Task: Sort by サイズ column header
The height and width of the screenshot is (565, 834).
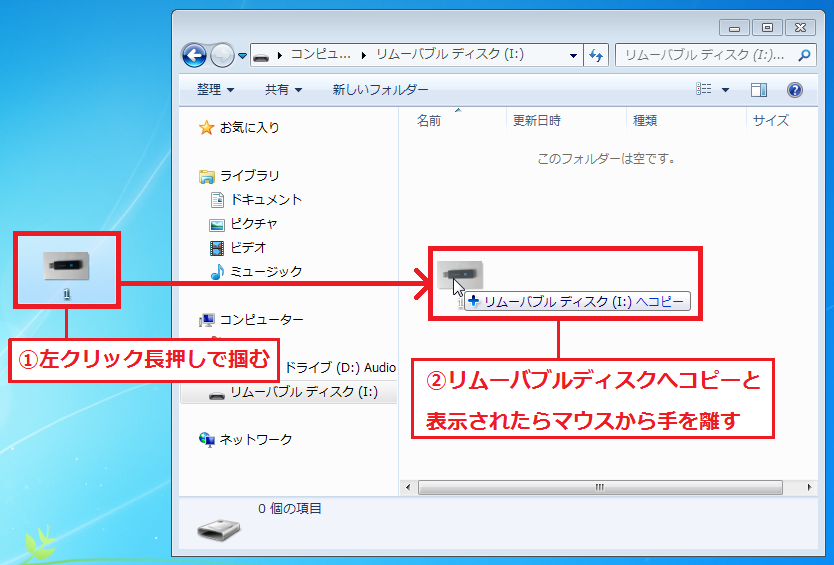Action: pos(771,121)
